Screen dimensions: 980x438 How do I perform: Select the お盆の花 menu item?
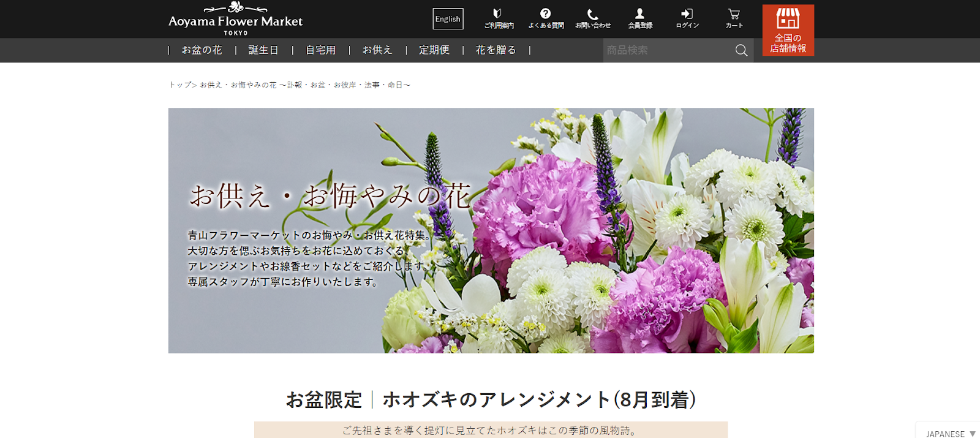point(202,50)
